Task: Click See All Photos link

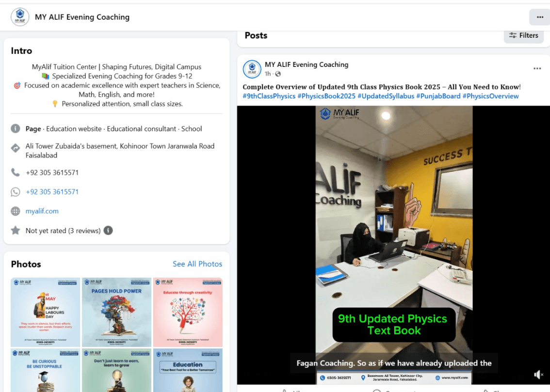Action: [197, 264]
